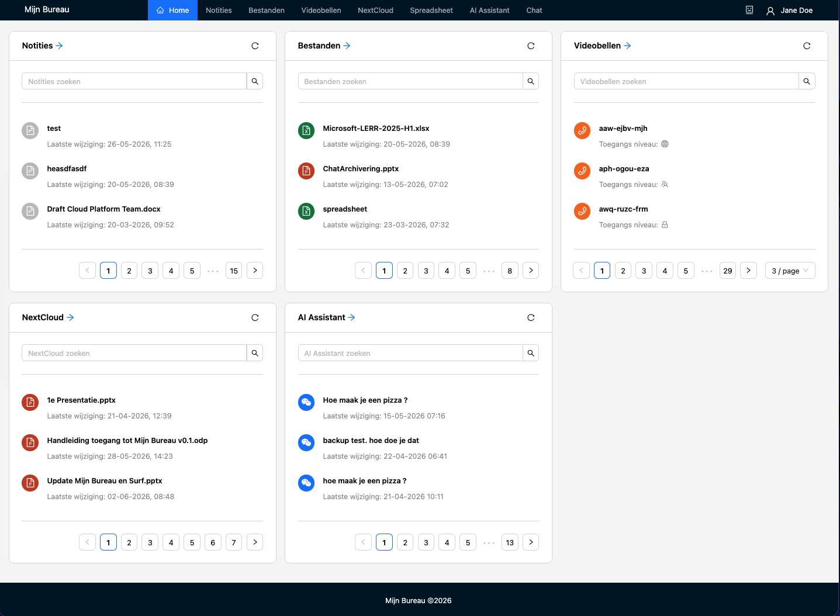Go to next page in AI Assistant pagination
This screenshot has height=616, width=840.
pos(531,542)
